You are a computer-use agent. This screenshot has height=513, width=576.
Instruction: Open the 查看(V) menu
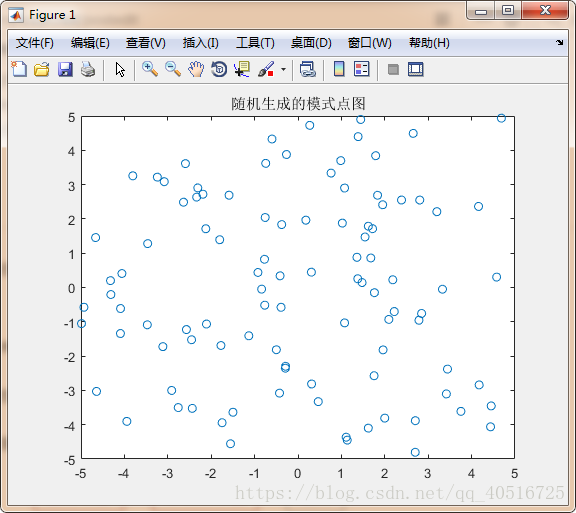pos(145,43)
